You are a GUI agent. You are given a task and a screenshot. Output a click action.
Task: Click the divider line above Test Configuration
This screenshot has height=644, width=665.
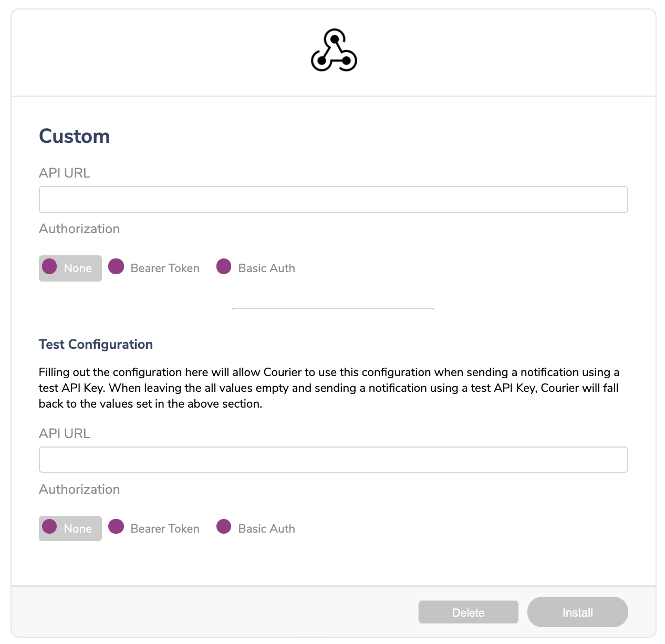333,309
